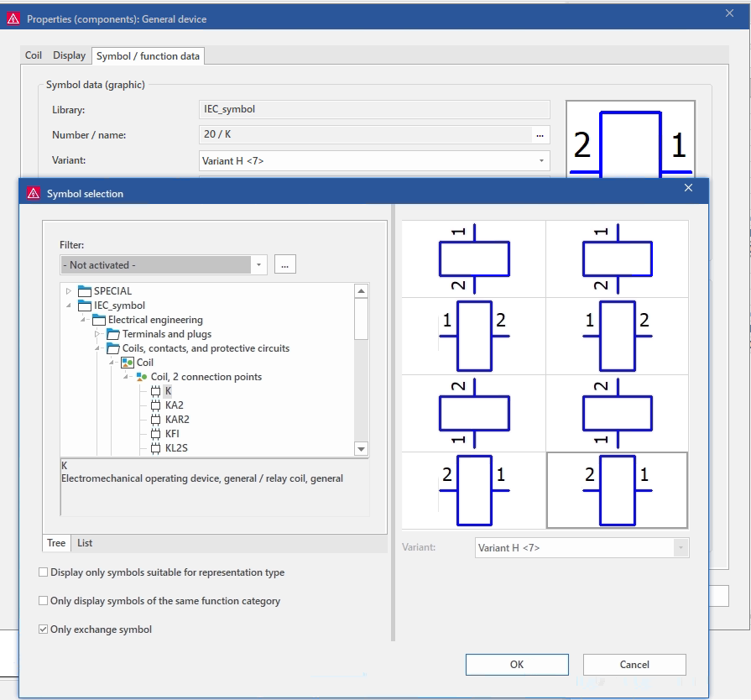This screenshot has height=700, width=751.
Task: Click the Coil category icon in tree
Action: point(128,363)
